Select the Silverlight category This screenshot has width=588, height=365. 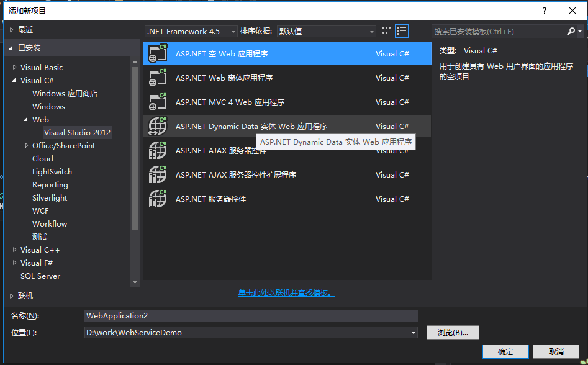tap(50, 198)
